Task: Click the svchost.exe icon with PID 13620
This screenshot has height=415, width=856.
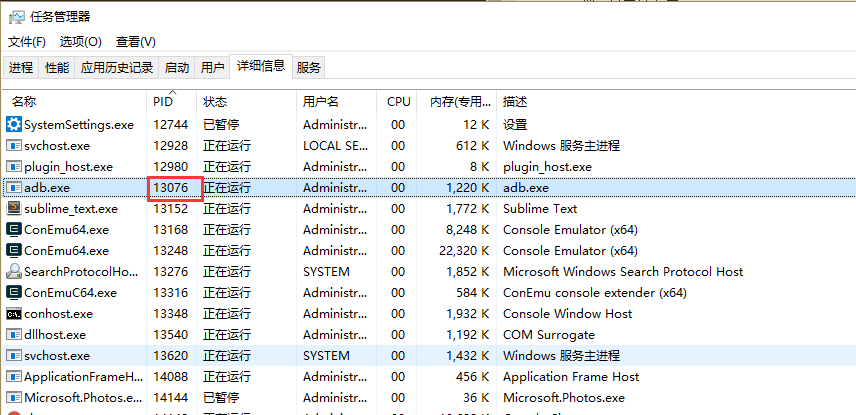Action: pos(14,355)
